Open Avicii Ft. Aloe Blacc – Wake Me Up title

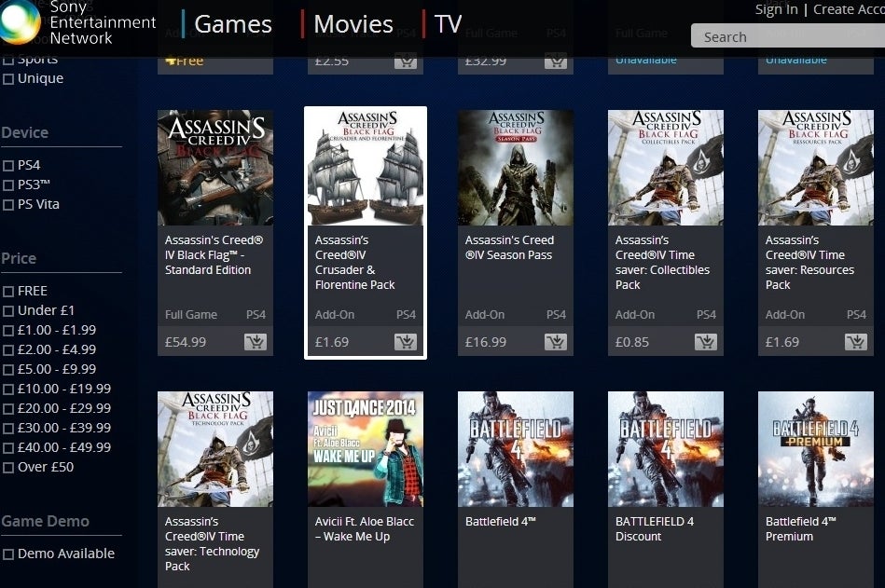tap(364, 528)
